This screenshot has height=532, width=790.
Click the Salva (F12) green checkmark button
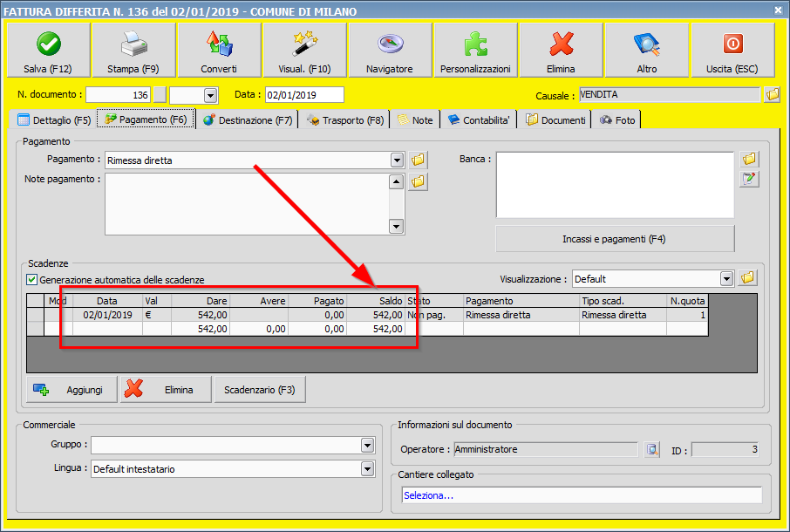tap(48, 51)
